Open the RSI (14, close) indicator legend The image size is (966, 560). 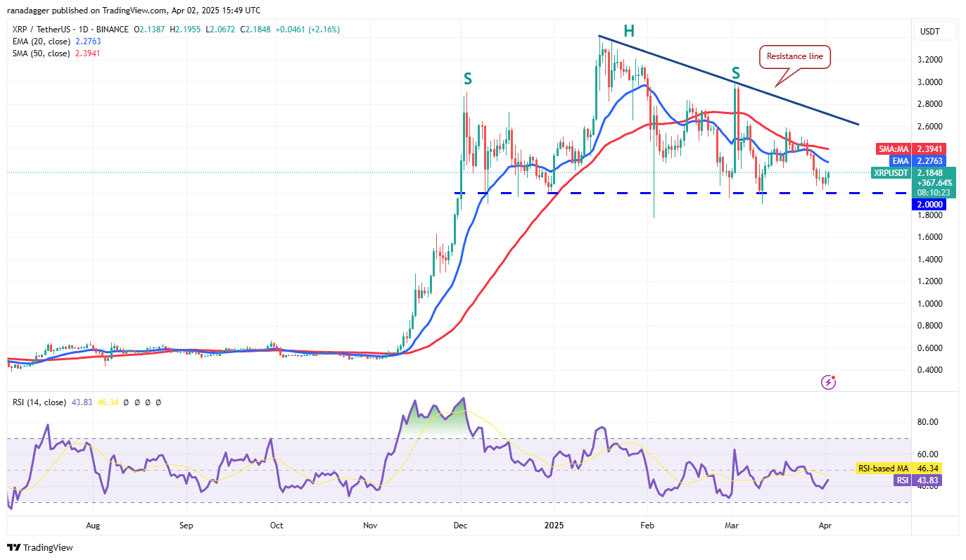(40, 402)
